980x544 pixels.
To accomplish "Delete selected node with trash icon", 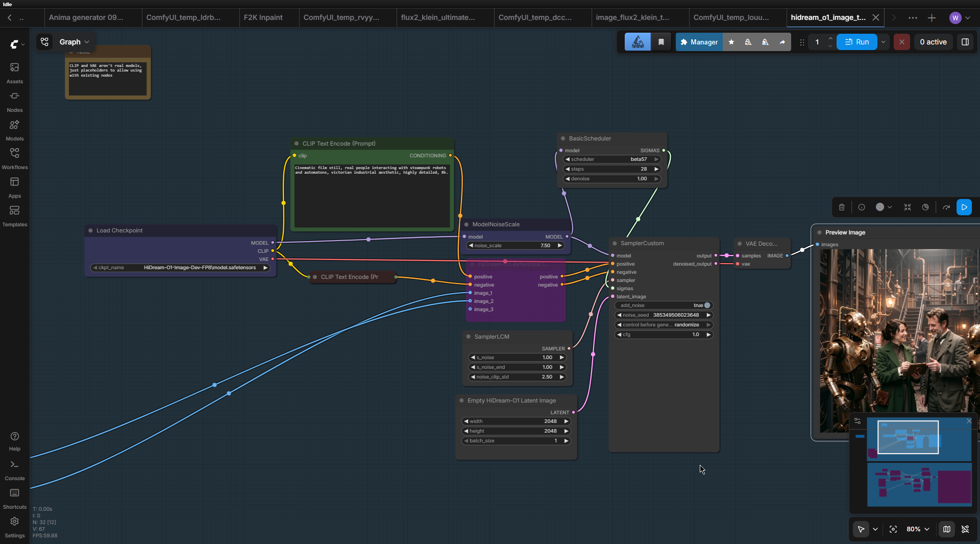I will coord(842,207).
